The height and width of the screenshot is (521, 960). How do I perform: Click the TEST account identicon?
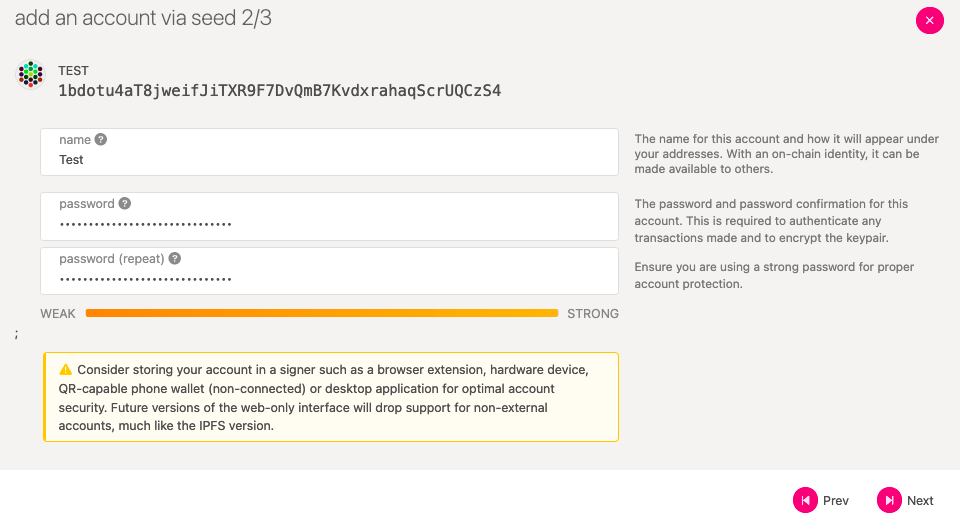(30, 74)
